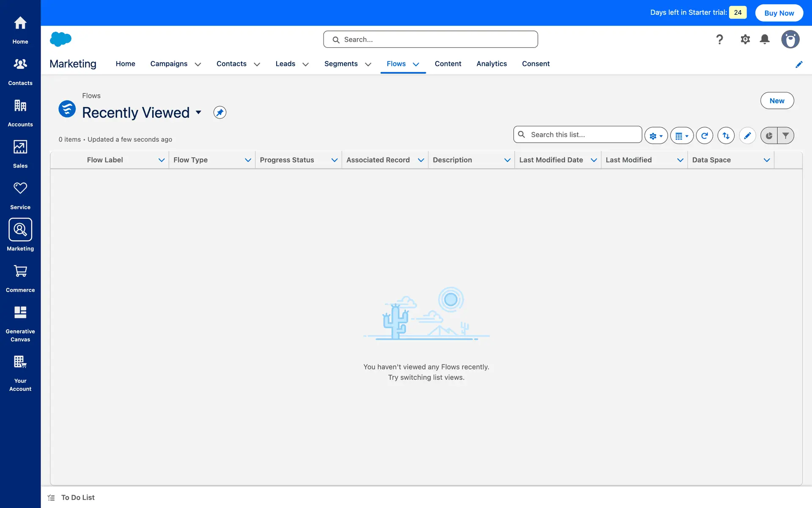Pin this list view
This screenshot has height=508, width=812.
pos(219,113)
